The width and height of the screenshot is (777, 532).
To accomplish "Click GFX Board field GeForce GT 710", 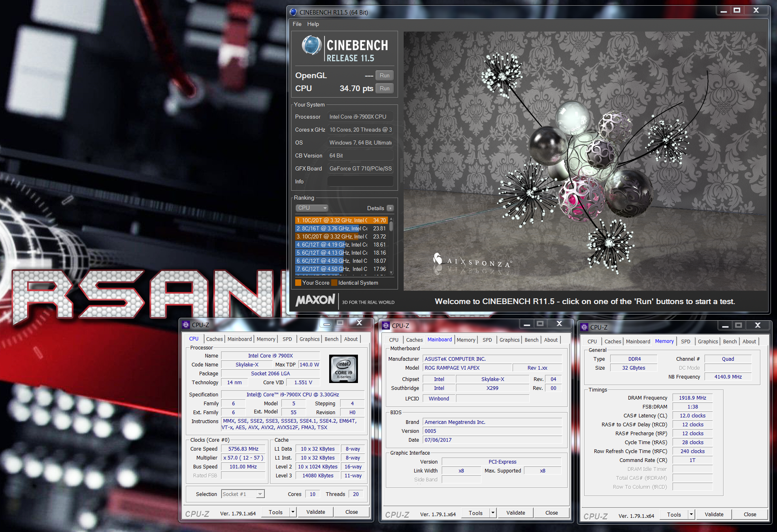I will (x=360, y=168).
